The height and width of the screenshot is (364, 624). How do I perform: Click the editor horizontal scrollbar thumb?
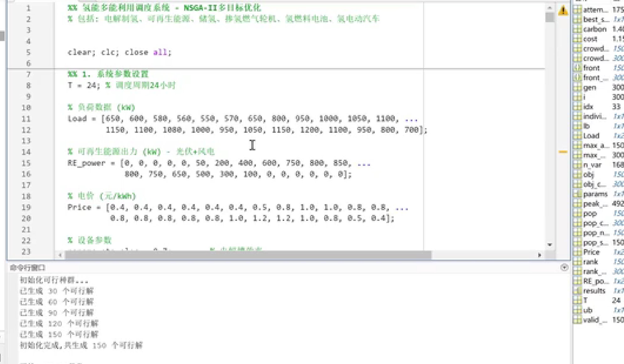[248, 255]
